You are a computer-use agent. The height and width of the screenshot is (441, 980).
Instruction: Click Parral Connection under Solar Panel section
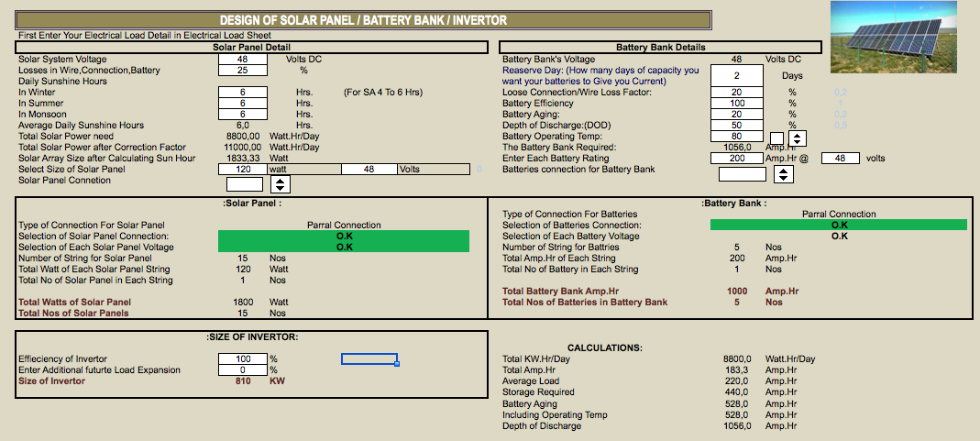(344, 225)
